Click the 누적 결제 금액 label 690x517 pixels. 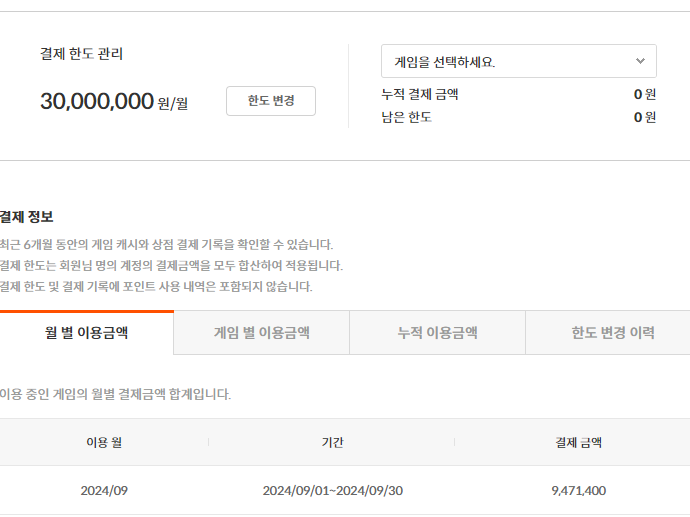click(420, 94)
